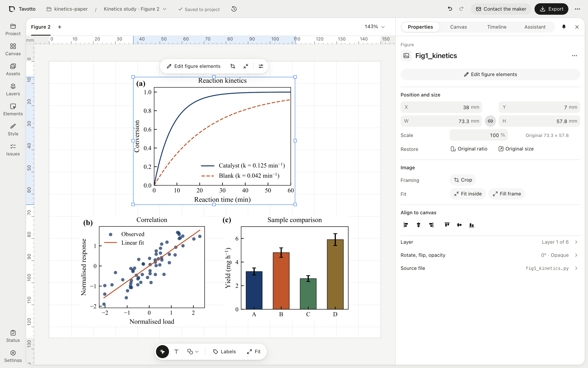The height and width of the screenshot is (368, 588).
Task: Open the Project sidebar section
Action: [x=13, y=29]
